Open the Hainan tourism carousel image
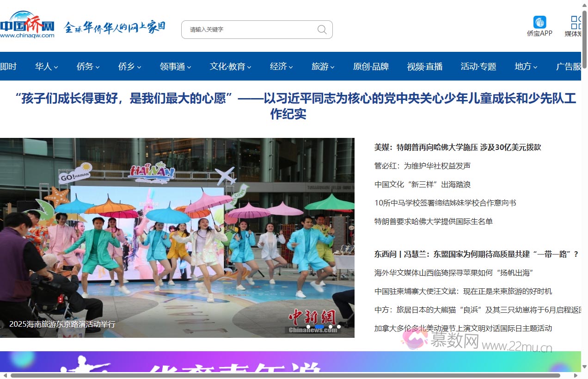This screenshot has height=379, width=588. 177,231
